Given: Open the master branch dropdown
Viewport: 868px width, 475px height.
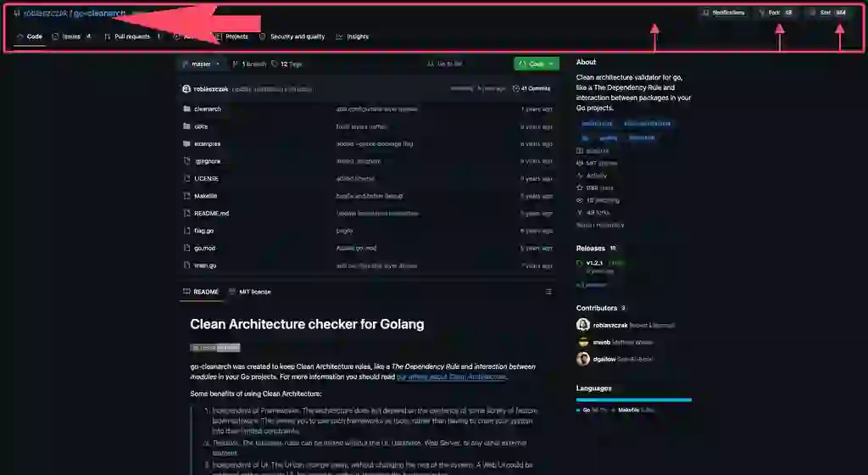Looking at the screenshot, I should 201,64.
